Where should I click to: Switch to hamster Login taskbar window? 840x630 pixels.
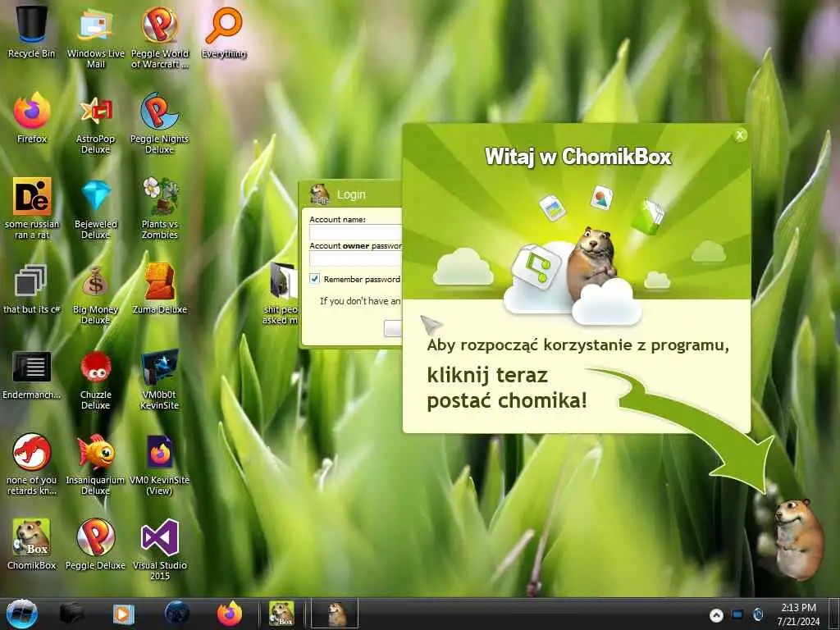(336, 614)
